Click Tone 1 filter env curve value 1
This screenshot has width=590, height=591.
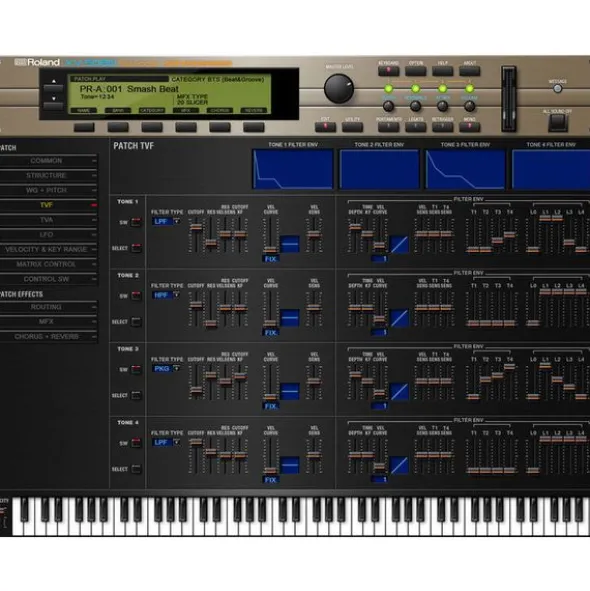[379, 259]
